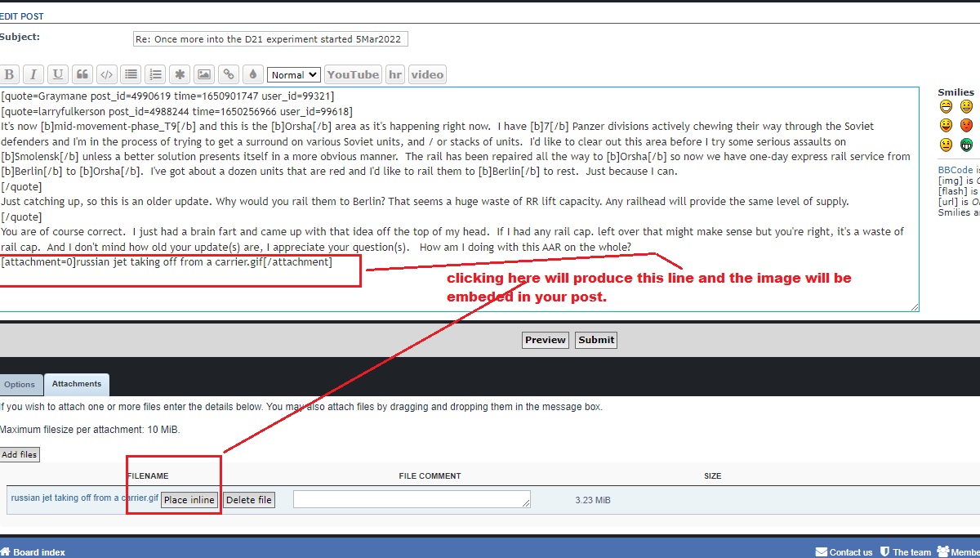Apply underline BBCode formatting
Image resolution: width=980 pixels, height=558 pixels.
click(57, 74)
